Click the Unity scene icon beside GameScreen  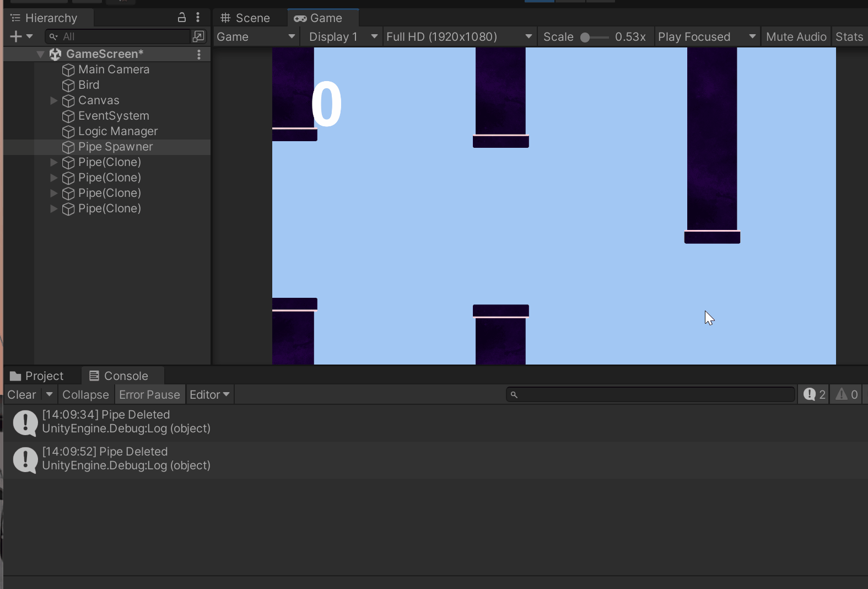[55, 54]
